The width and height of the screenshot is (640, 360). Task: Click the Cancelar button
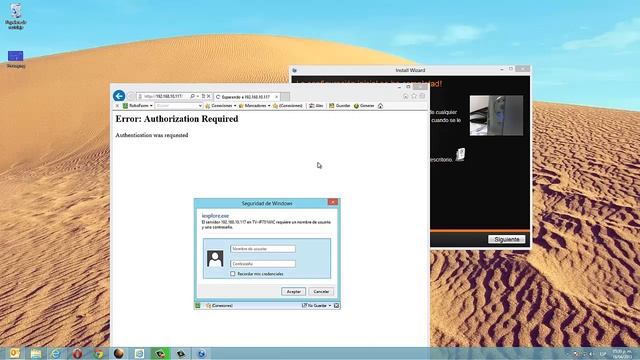[x=321, y=291]
